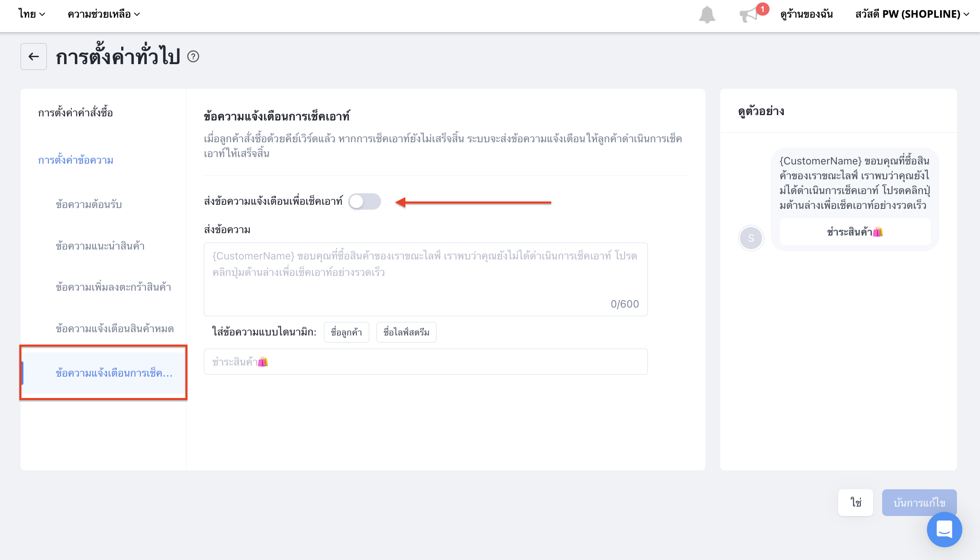This screenshot has width=980, height=560.
Task: Click the ชำระสินค้า button text field
Action: pos(426,362)
